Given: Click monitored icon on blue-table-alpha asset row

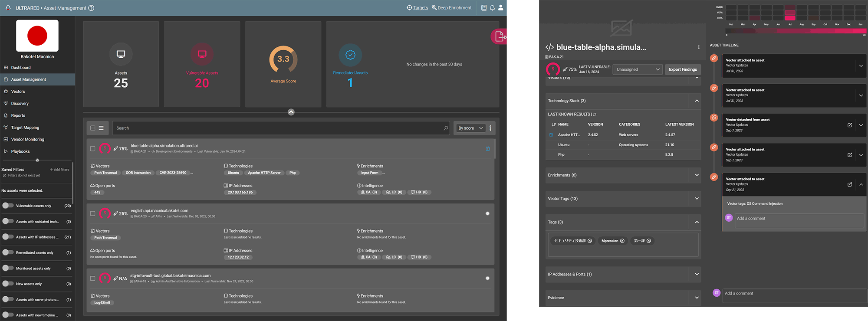Looking at the screenshot, I should coord(488,149).
